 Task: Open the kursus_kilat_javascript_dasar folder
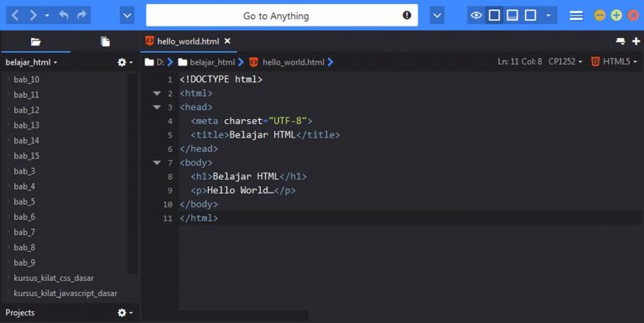[x=65, y=294]
